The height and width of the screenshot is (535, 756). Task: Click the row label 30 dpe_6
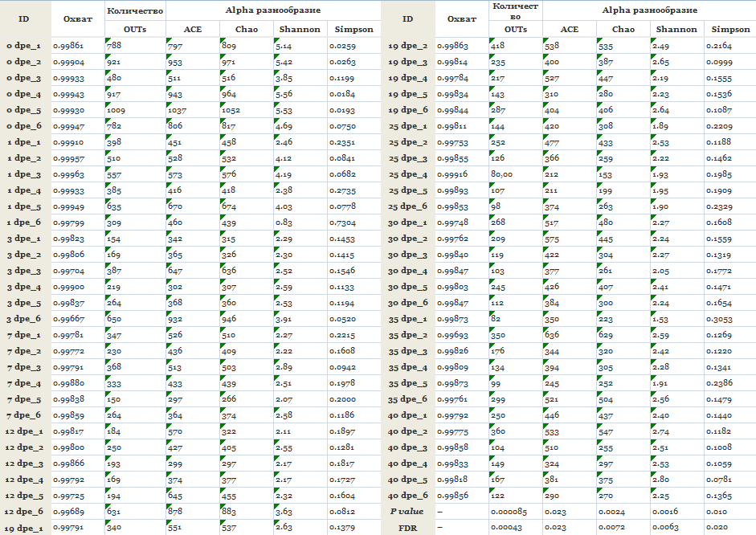click(x=408, y=303)
